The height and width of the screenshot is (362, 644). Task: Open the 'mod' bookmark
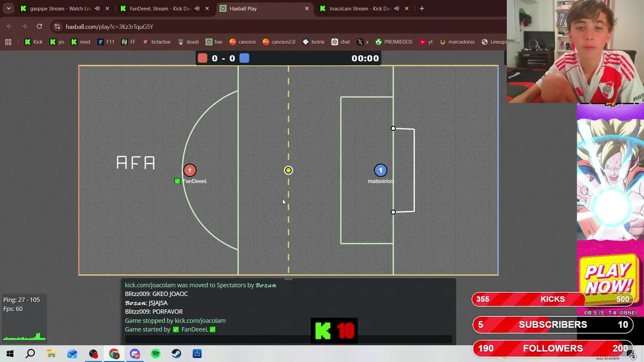(80, 42)
